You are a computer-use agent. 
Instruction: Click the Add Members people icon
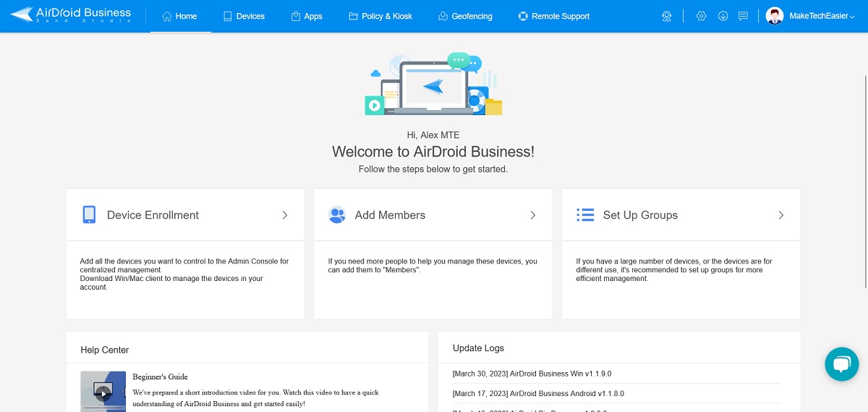click(337, 215)
